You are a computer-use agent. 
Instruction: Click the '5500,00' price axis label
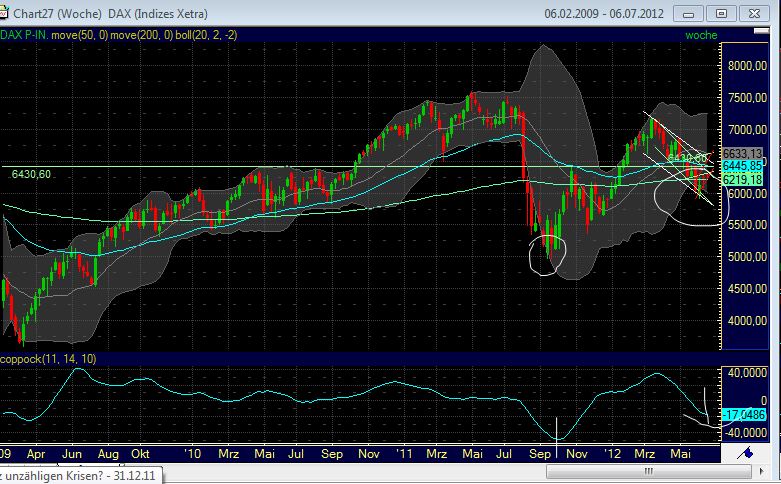[747, 225]
